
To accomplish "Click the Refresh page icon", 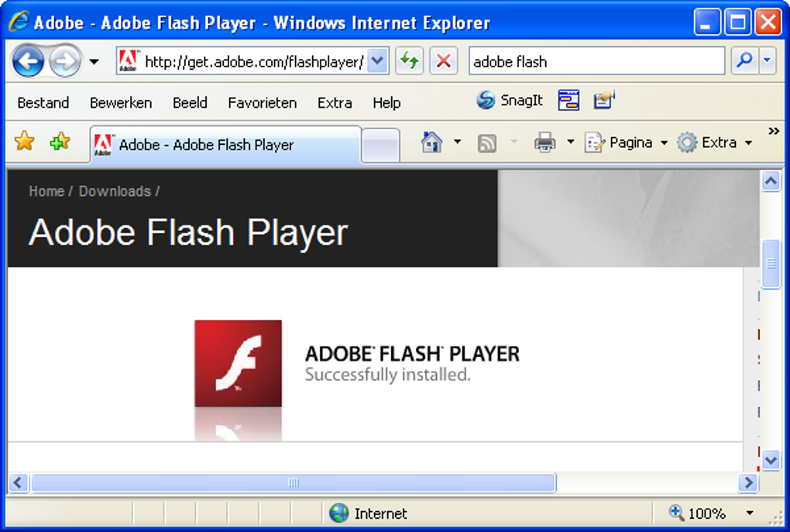I will 409,61.
